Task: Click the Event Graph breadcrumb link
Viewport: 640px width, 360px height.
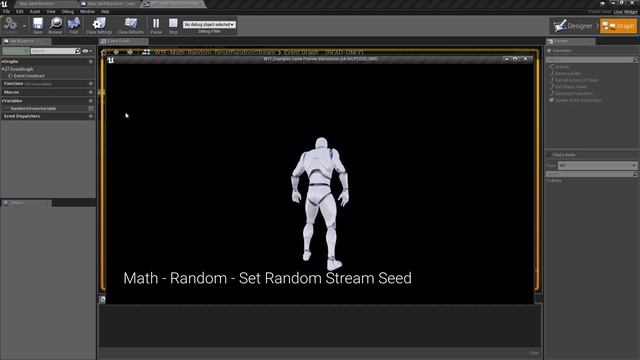Action: pos(301,52)
